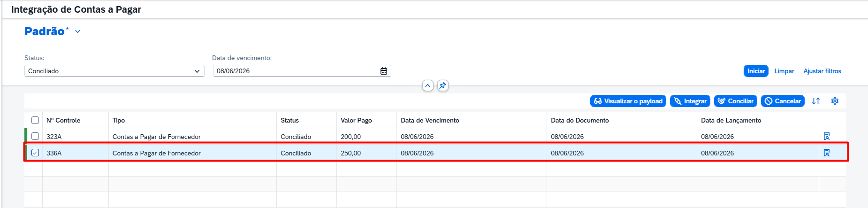
Task: Click the 200,00 Valor Pago cell
Action: [366, 136]
